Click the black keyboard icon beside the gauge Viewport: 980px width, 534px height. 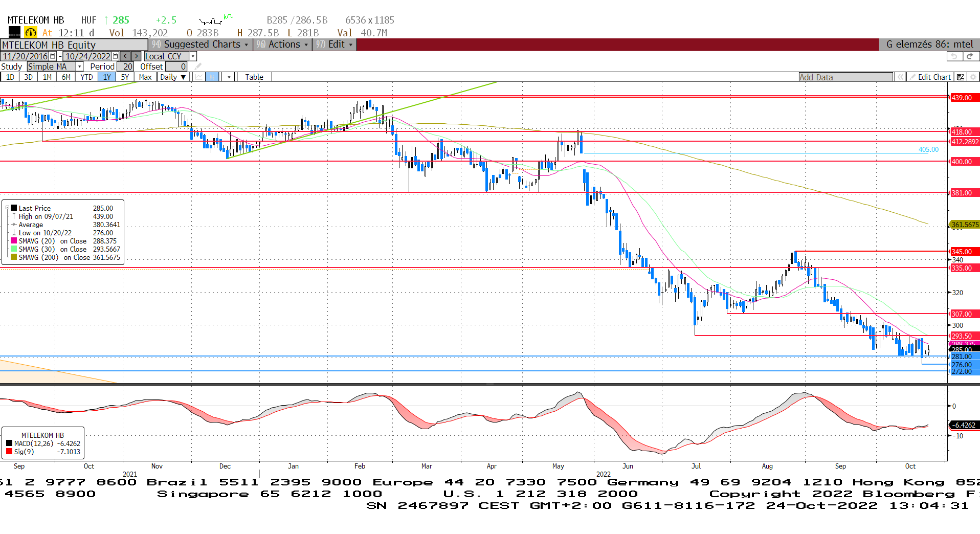click(x=15, y=32)
